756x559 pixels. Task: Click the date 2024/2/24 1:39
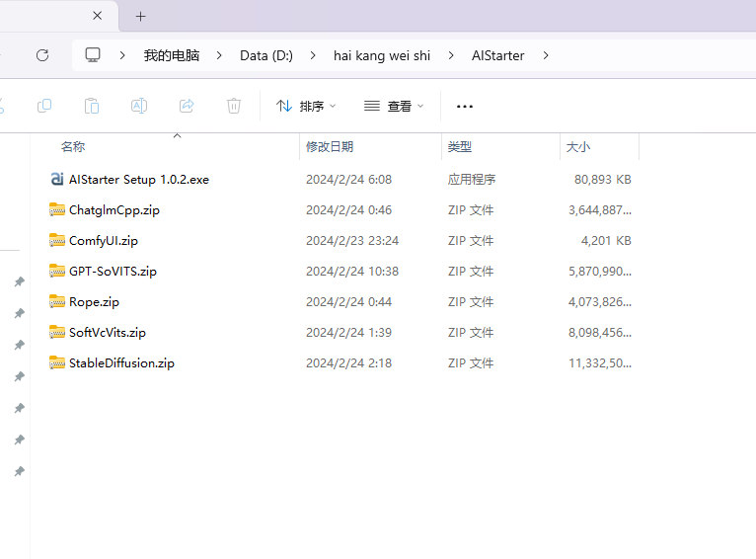tap(348, 332)
